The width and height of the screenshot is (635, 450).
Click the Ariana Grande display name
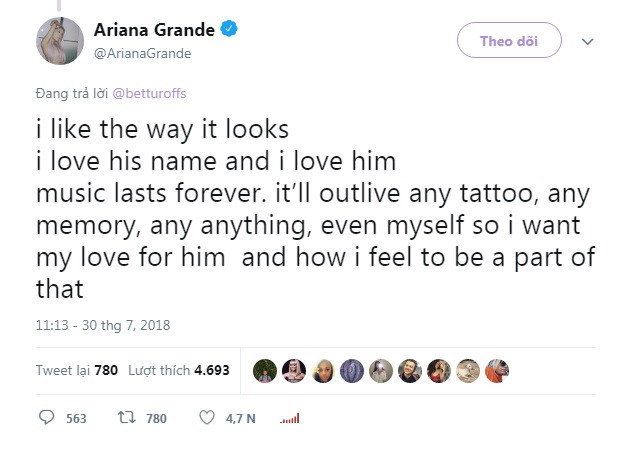click(x=156, y=31)
